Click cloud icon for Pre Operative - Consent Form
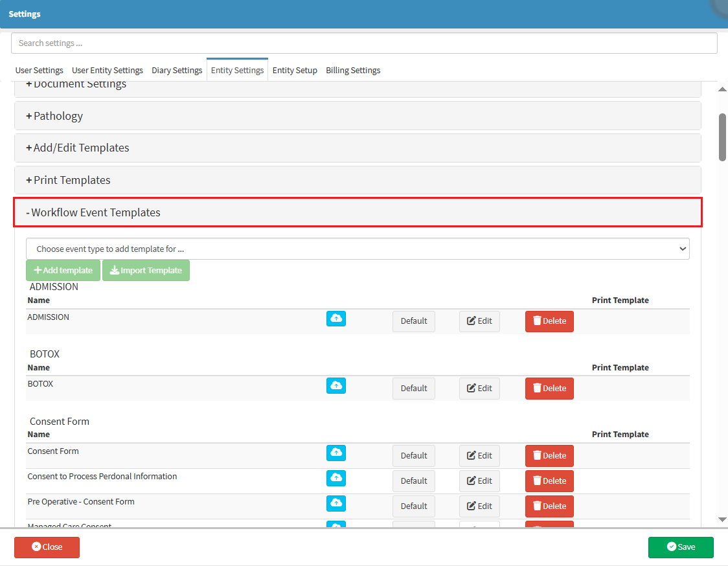This screenshot has width=728, height=566. coord(336,504)
